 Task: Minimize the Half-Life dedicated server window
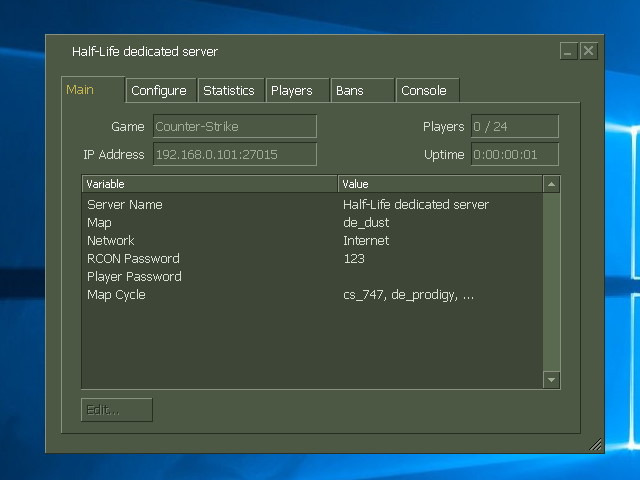click(568, 51)
